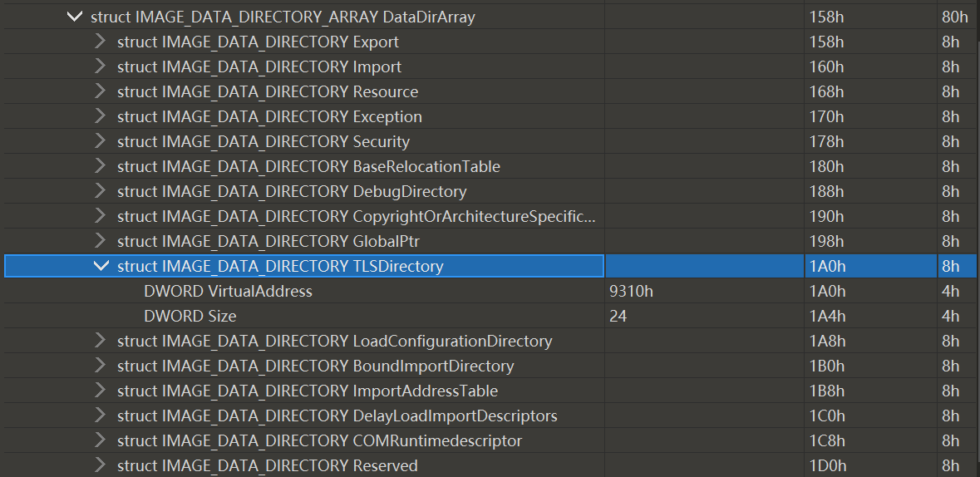This screenshot has height=477, width=980.
Task: Click start offset 180h of BaseRelocationTable
Action: click(x=826, y=167)
